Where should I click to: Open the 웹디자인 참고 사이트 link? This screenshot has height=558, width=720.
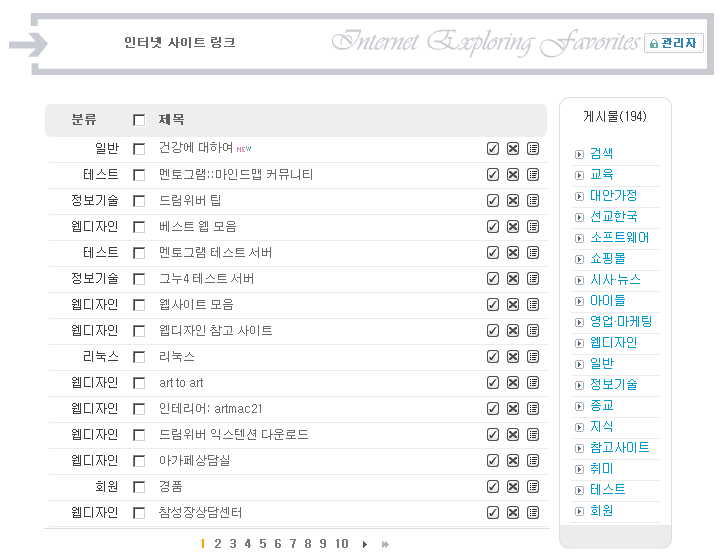pos(215,330)
